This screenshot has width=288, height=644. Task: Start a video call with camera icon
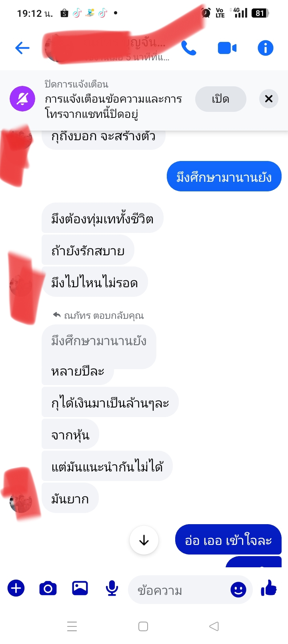[x=227, y=48]
